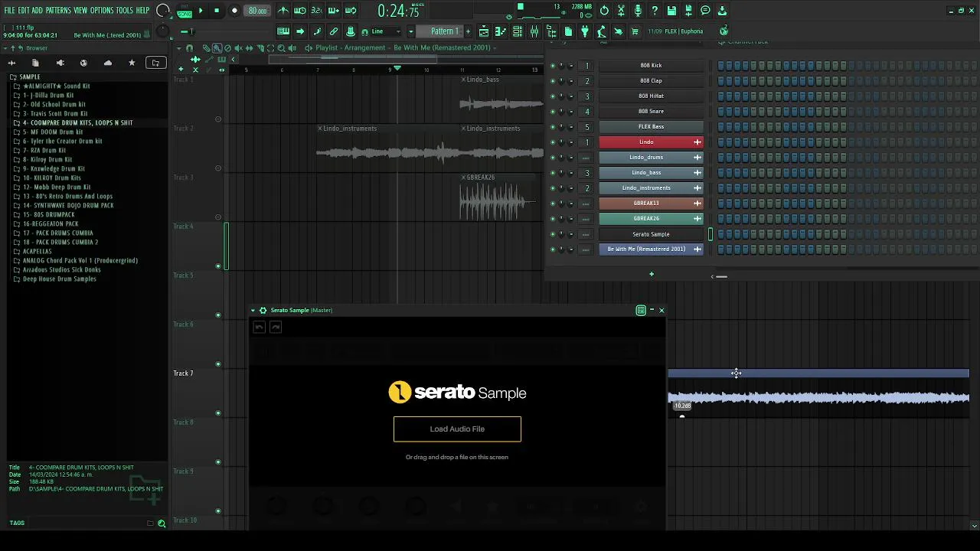Viewport: 980px width, 551px height.
Task: Open the FILE menu
Action: (x=9, y=10)
